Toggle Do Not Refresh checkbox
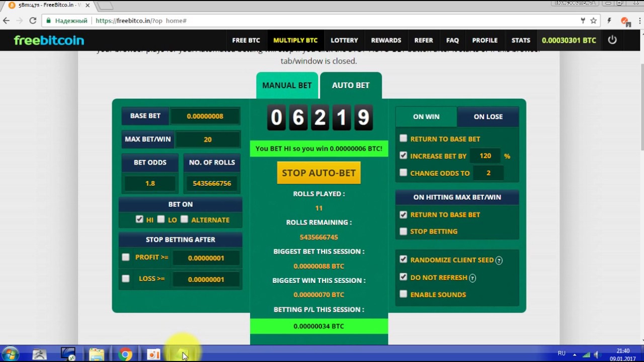 point(404,277)
